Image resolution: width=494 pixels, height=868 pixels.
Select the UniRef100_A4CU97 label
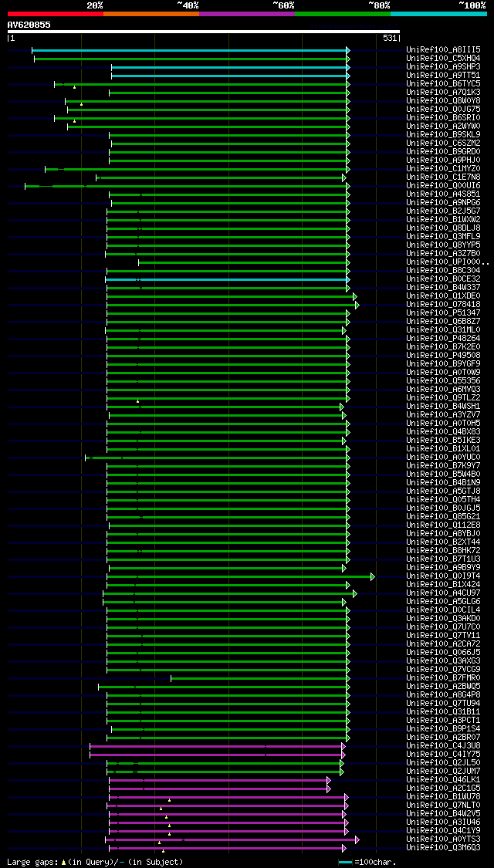click(443, 593)
